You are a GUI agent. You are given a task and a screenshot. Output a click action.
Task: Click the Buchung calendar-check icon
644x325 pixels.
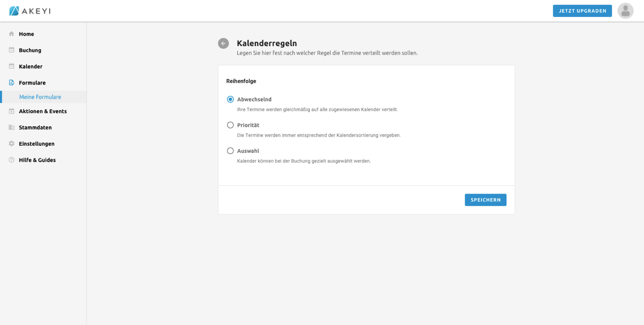coord(12,50)
